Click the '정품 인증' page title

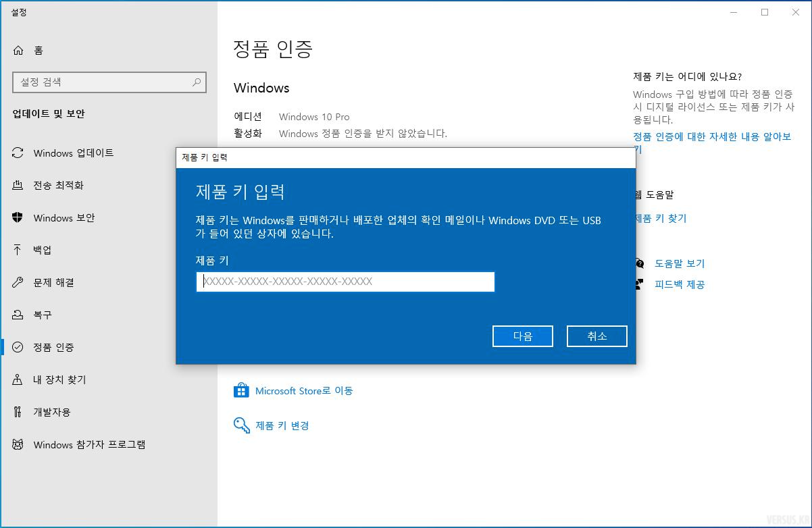pos(273,49)
